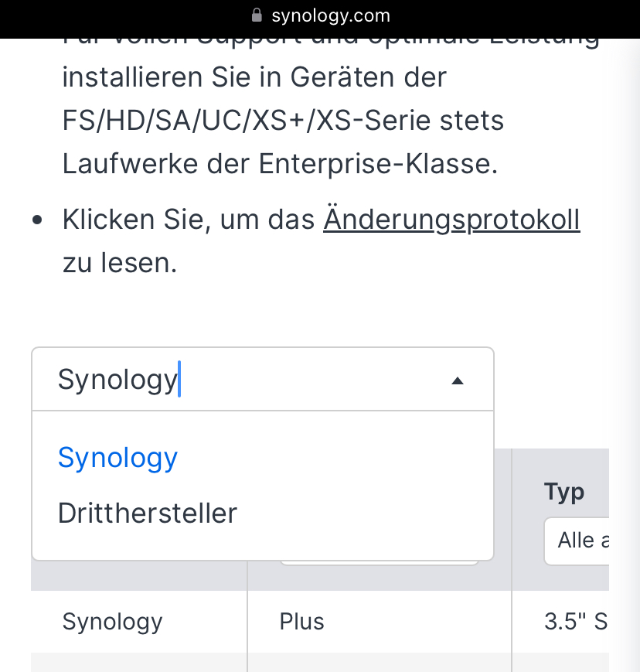The width and height of the screenshot is (640, 672).
Task: Open the 'Alle' filter under Typ
Action: 578,540
